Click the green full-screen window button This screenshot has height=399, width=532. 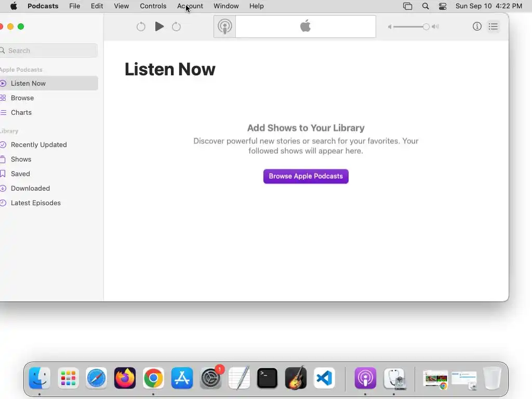click(21, 26)
